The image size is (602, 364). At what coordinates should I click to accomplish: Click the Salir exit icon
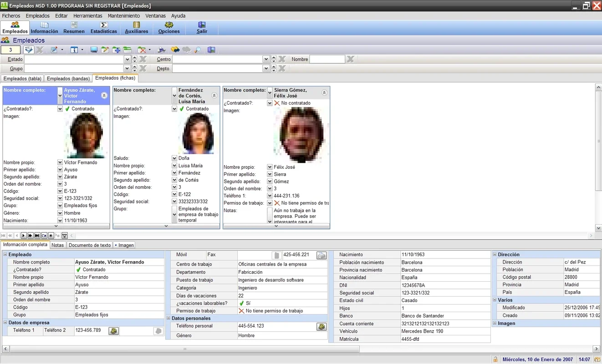pos(202,28)
